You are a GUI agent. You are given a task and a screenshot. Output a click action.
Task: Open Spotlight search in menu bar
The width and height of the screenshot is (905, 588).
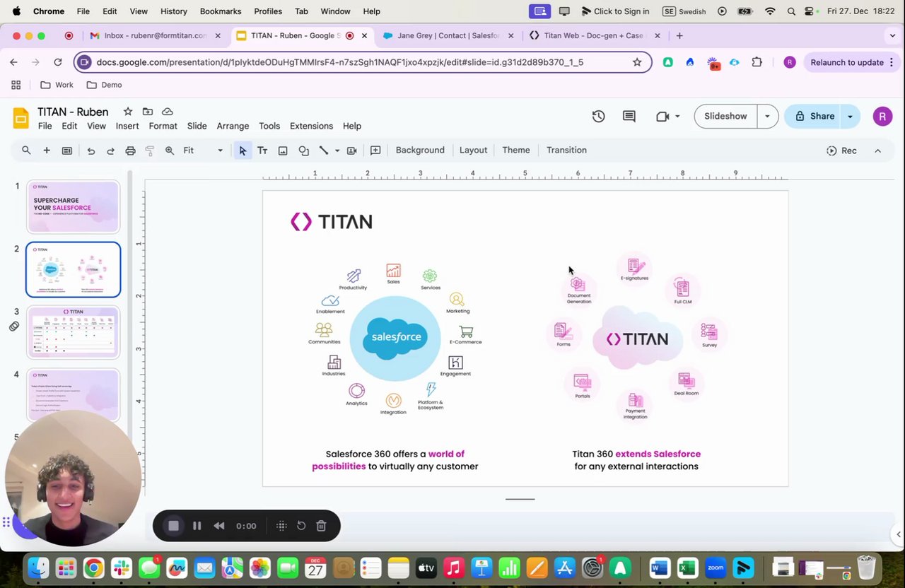791,11
